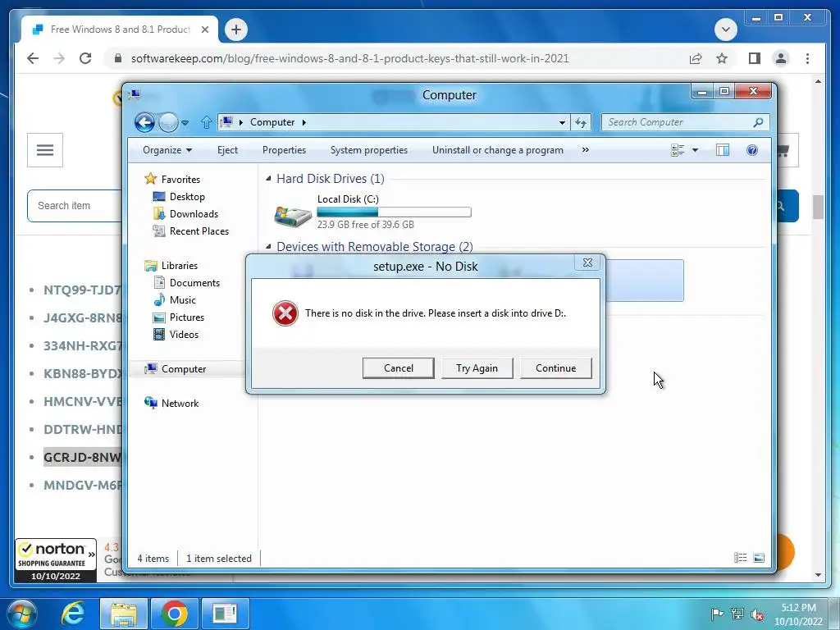The image size is (840, 630).
Task: Click the explorer forward navigation arrow
Action: point(168,123)
